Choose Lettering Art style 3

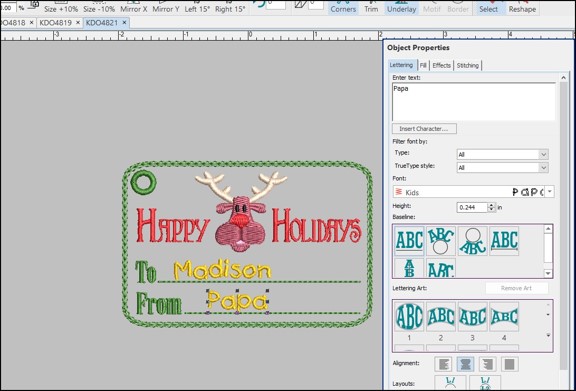[x=472, y=317]
